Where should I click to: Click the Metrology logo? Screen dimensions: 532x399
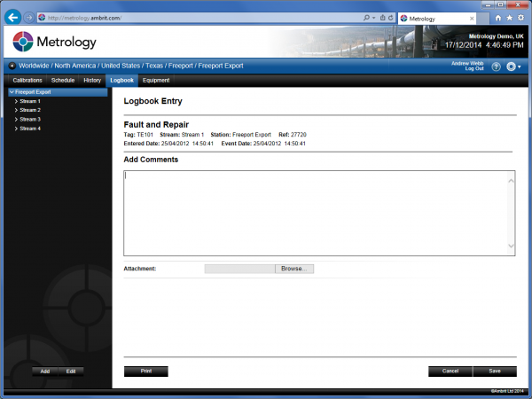click(x=54, y=42)
